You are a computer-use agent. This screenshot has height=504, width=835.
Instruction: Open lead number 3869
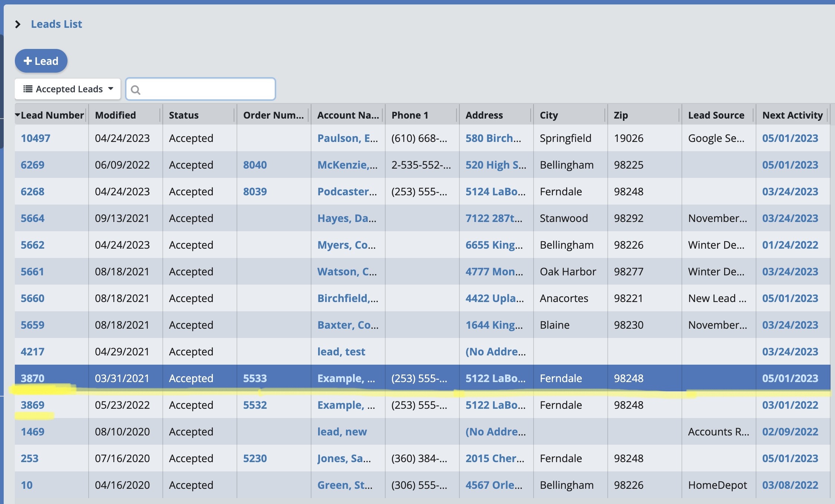click(32, 405)
